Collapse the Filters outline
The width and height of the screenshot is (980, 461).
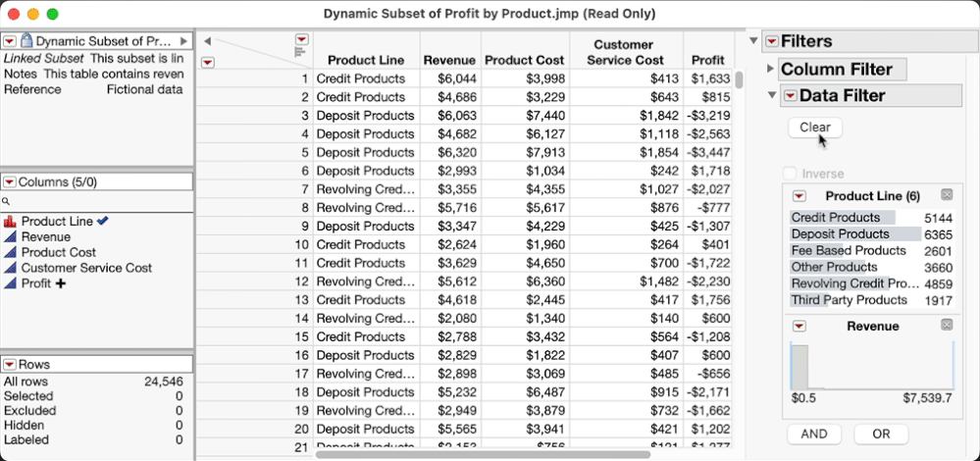pyautogui.click(x=753, y=41)
